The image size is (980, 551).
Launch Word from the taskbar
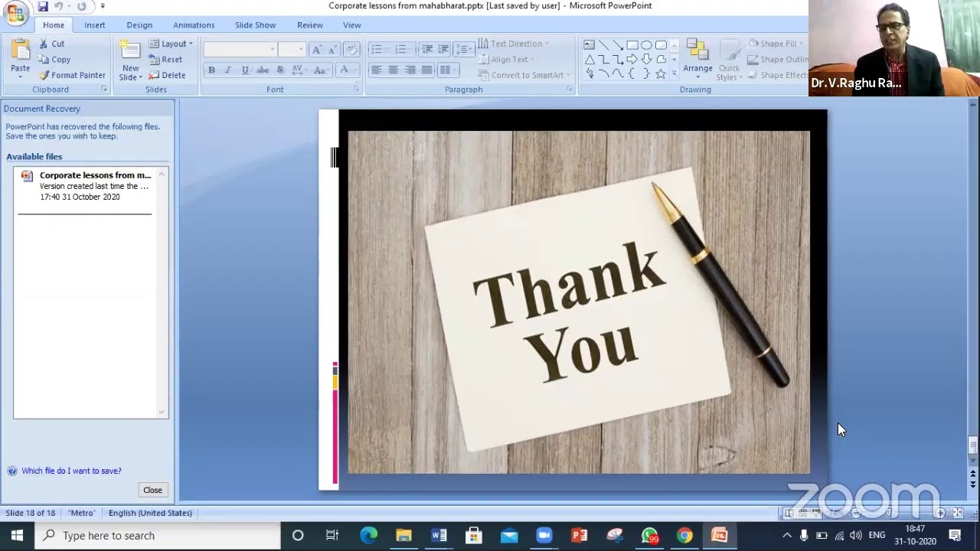click(x=439, y=536)
